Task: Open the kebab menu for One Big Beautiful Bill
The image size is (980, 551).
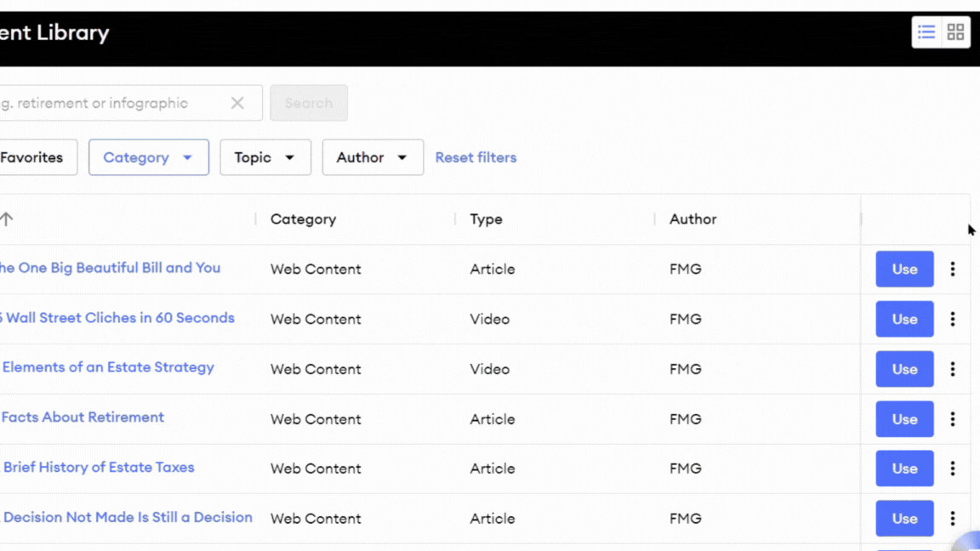Action: [953, 269]
